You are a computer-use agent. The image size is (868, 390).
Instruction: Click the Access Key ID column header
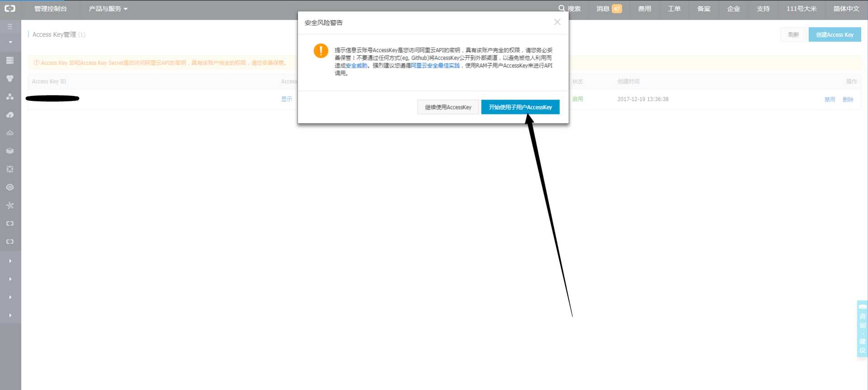49,81
